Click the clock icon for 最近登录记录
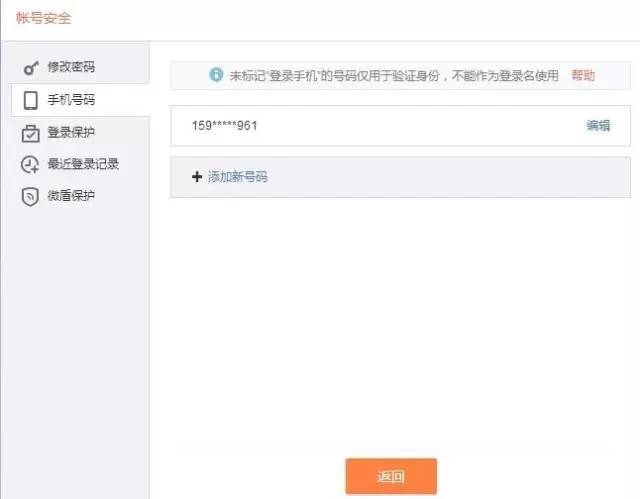Screen dimensions: 640x499 click(30, 165)
